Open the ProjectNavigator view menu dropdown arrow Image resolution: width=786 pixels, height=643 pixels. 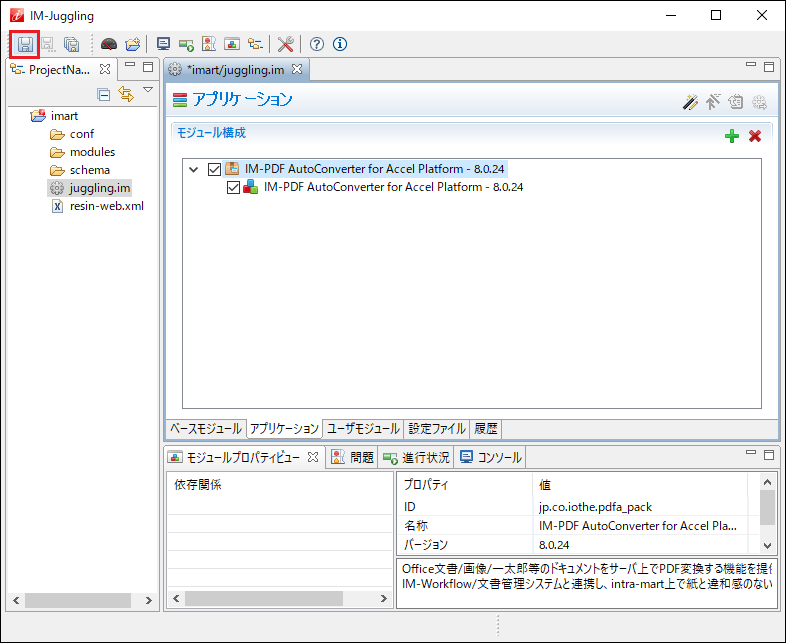point(148,91)
